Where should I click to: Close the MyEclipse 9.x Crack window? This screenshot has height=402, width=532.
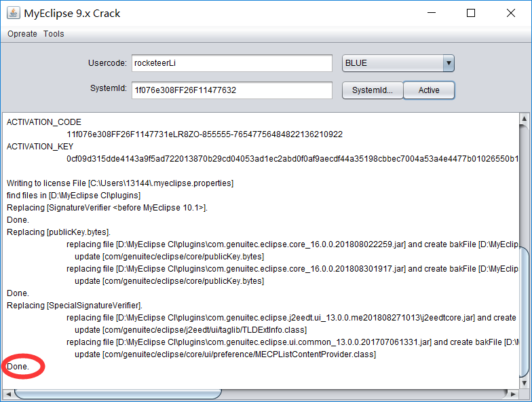coord(510,13)
